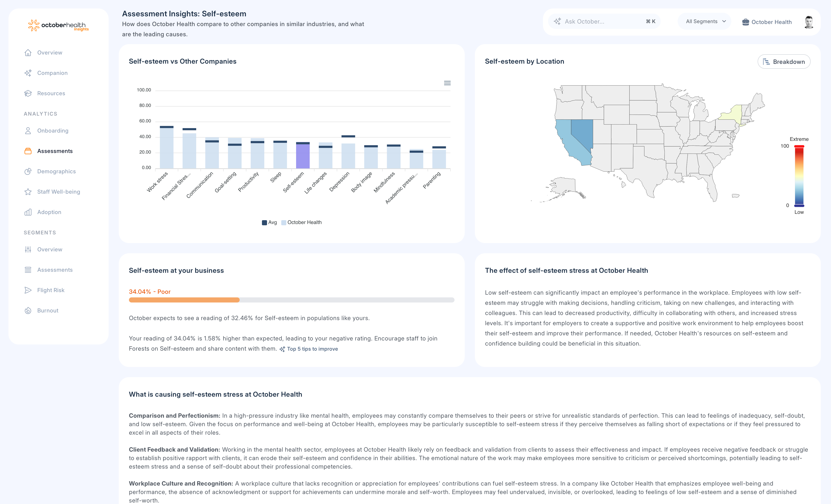Click the Ask October search field
Image resolution: width=831 pixels, height=504 pixels.
coord(604,22)
